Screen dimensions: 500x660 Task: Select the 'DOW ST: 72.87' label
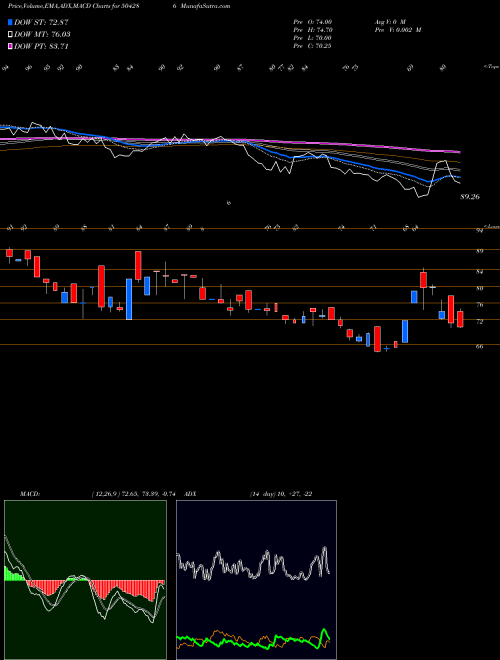tap(41, 22)
